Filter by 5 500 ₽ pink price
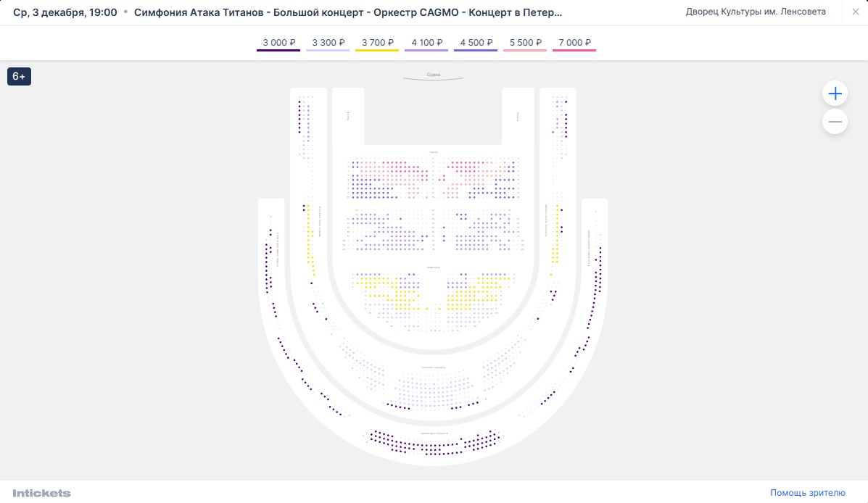The height and width of the screenshot is (503, 868). 525,43
